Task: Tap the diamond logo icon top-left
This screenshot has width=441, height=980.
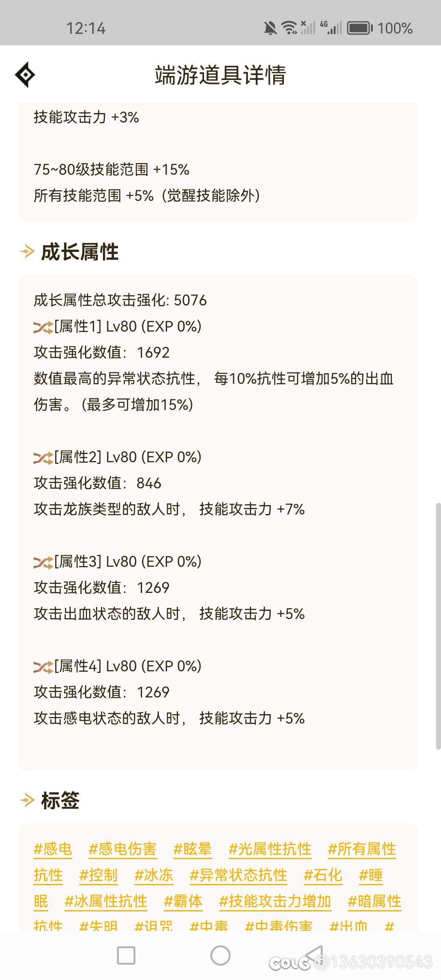Action: coord(25,75)
